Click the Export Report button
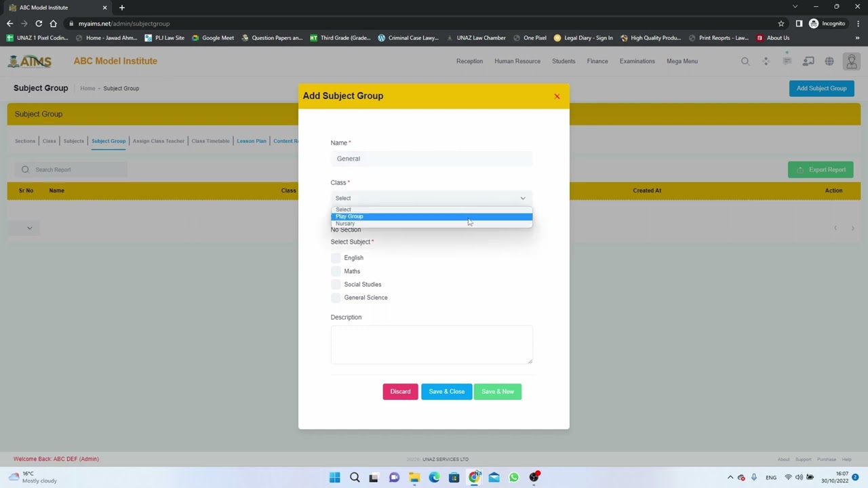The width and height of the screenshot is (868, 488). tap(821, 169)
